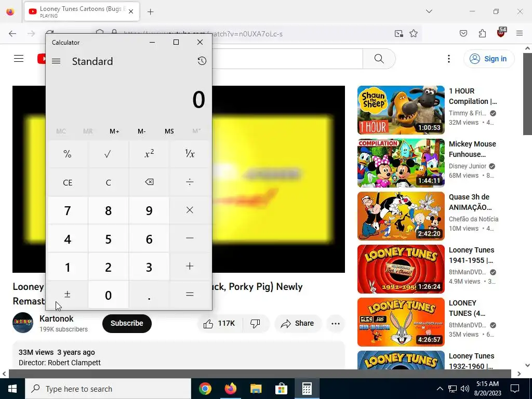Click the Sign in button on YouTube

(x=489, y=59)
